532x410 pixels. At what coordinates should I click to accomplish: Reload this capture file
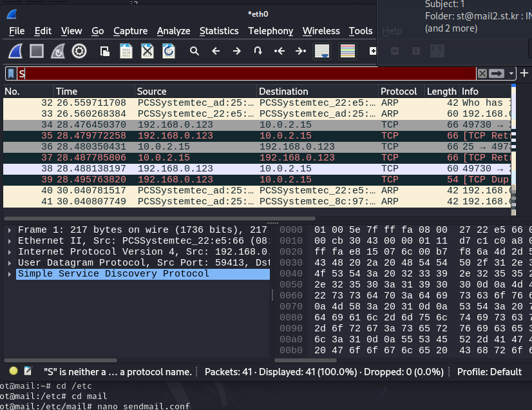click(169, 52)
